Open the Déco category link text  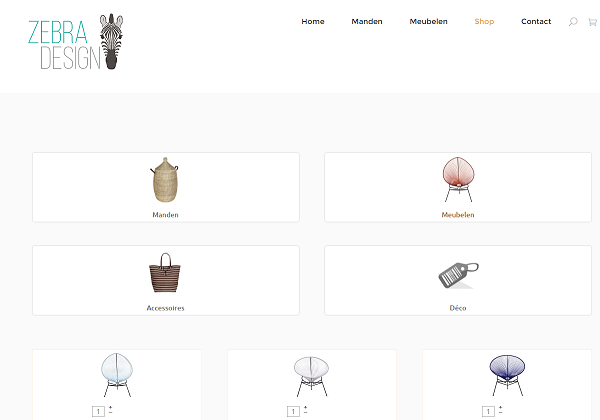(x=458, y=308)
